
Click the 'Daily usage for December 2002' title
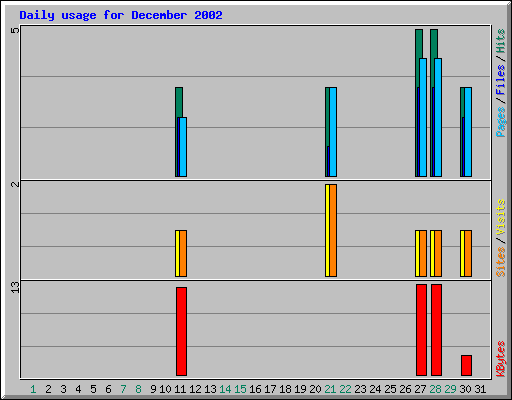(121, 15)
